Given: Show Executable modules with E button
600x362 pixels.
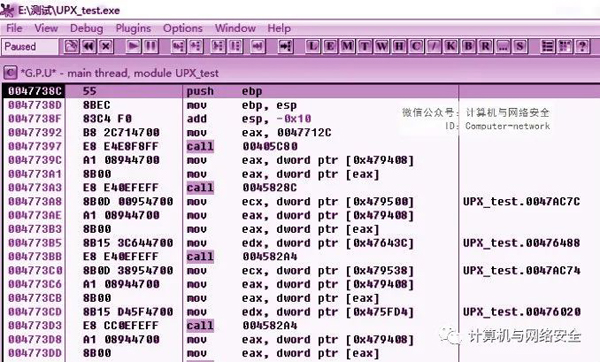Looking at the screenshot, I should coord(330,47).
